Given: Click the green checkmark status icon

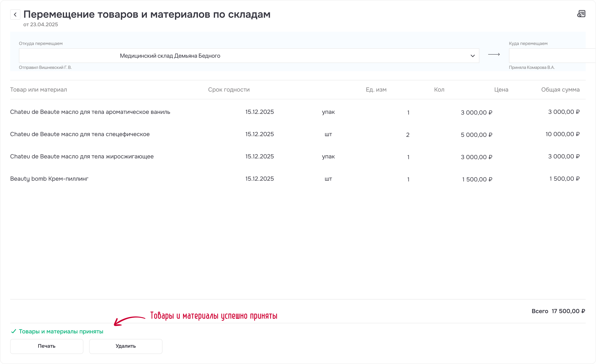Looking at the screenshot, I should (x=14, y=331).
